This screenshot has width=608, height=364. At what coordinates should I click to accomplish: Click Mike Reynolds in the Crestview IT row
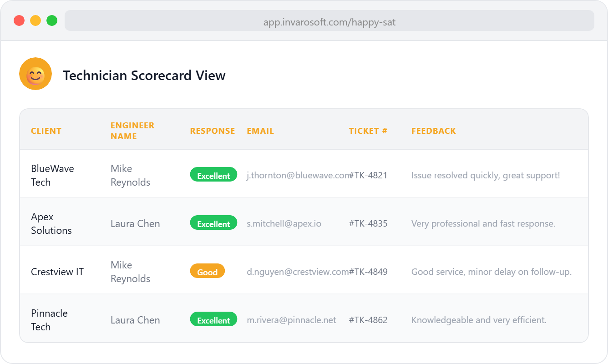pos(130,272)
